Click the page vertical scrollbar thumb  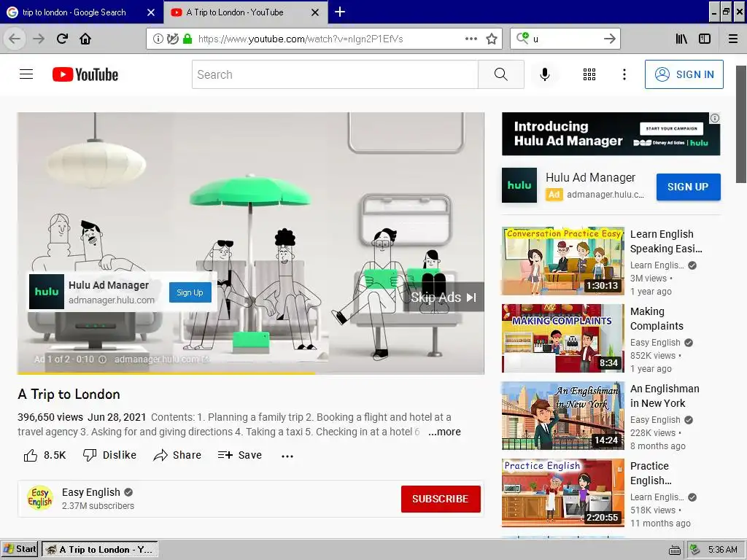(741, 124)
